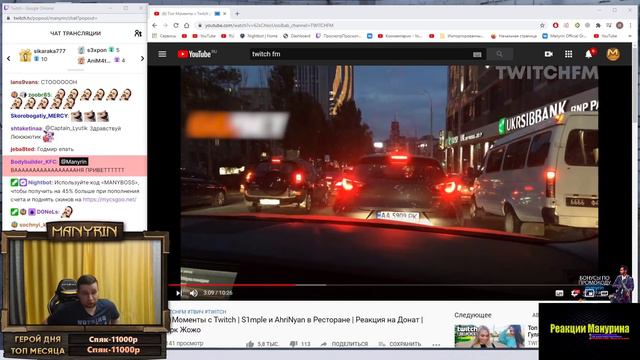This screenshot has height=360, width=640.
Task: Click the browser forward arrow
Action: point(165,25)
